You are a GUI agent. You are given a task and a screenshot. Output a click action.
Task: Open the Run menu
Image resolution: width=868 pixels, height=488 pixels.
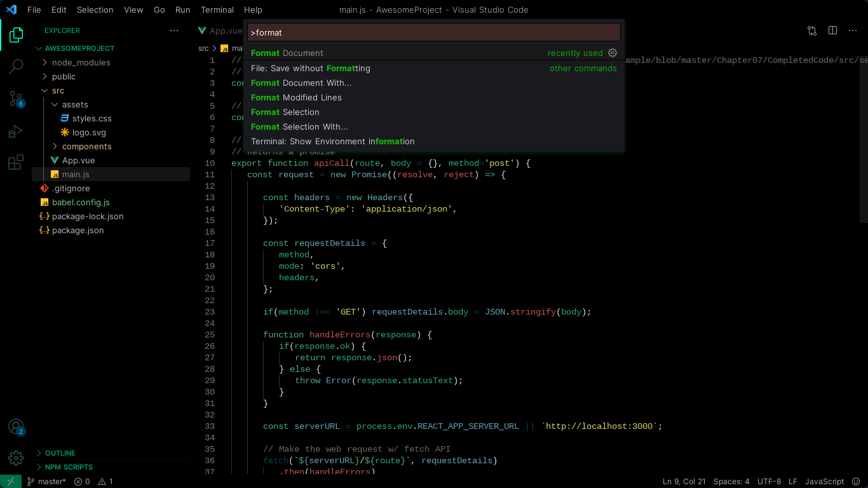tap(182, 10)
